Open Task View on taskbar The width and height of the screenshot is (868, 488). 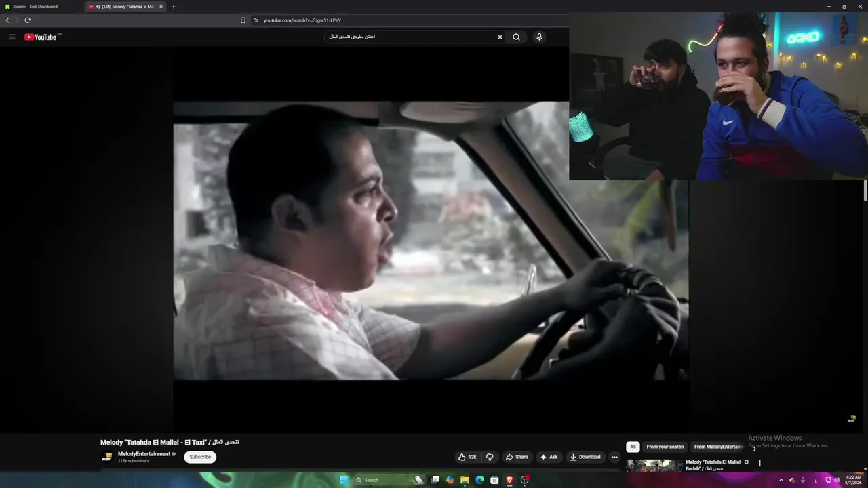coord(435,480)
